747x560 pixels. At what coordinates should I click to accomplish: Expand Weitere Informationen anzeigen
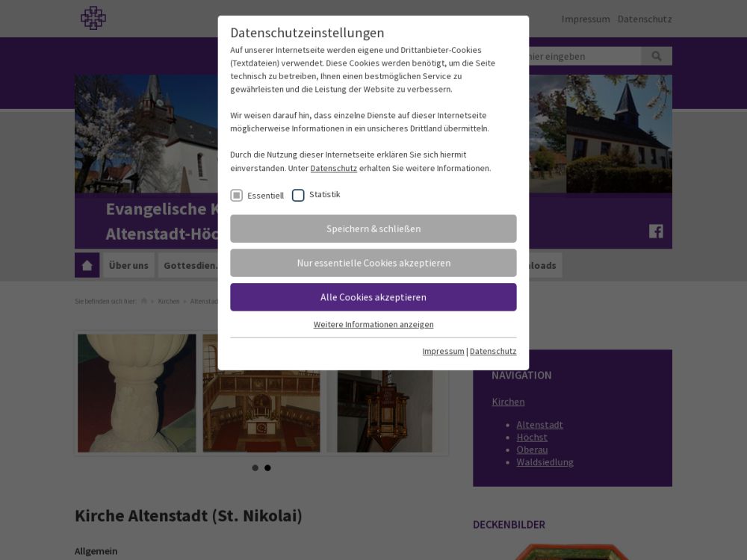point(373,324)
